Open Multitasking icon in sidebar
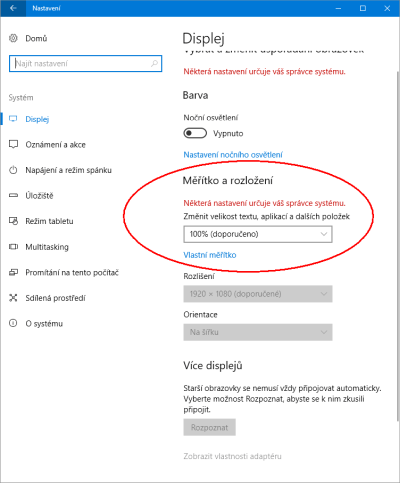 coord(13,247)
